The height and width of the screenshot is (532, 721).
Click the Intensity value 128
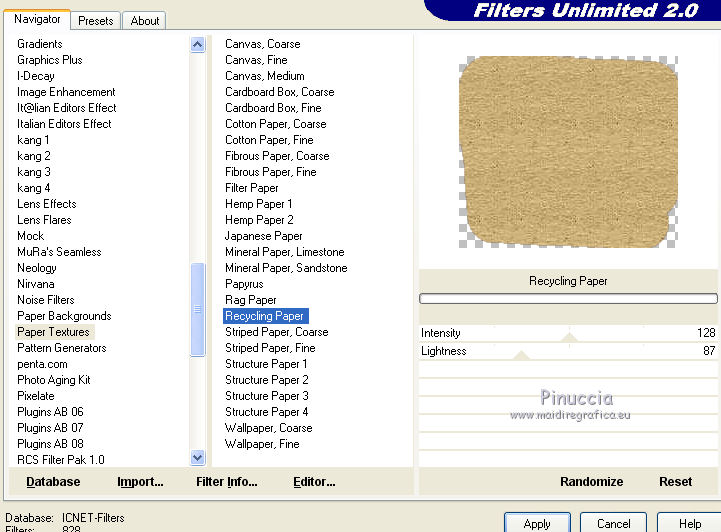point(706,333)
